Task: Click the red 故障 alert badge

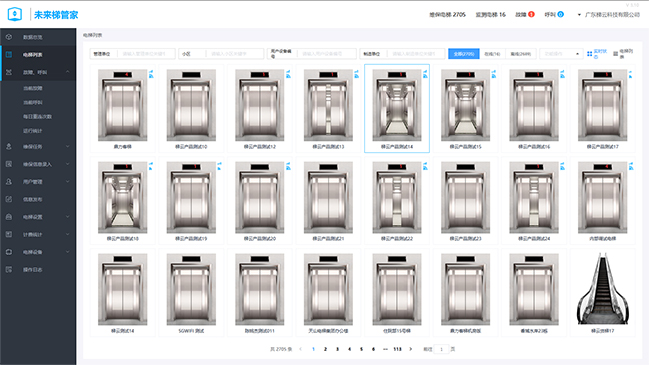Action: [531, 14]
